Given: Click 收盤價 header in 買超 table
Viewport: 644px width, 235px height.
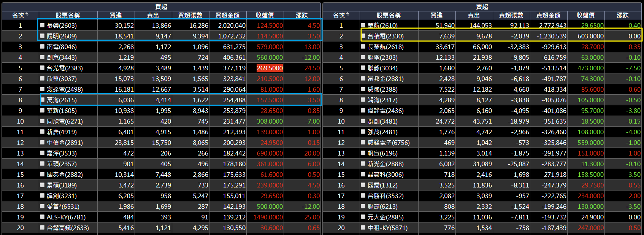Looking at the screenshot, I should pyautogui.click(x=265, y=15).
